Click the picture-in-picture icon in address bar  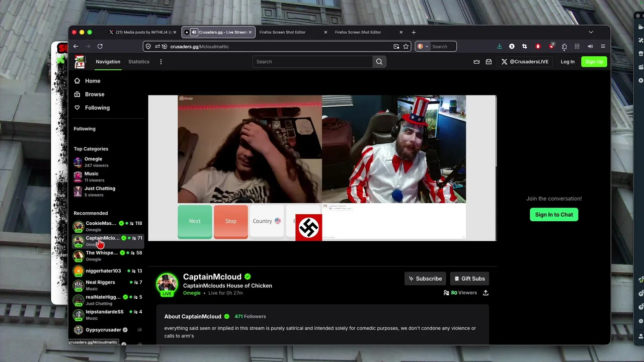396,46
